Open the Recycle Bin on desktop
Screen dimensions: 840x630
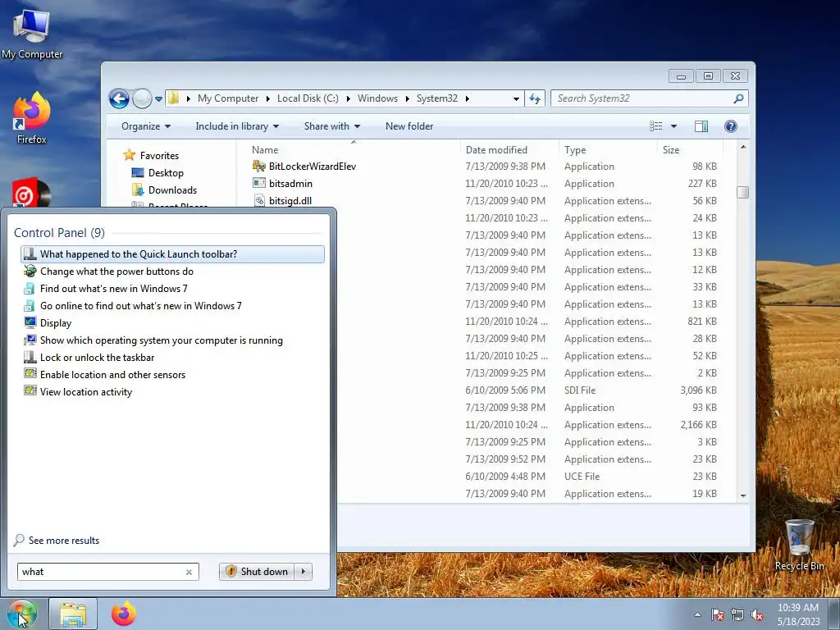tap(799, 545)
